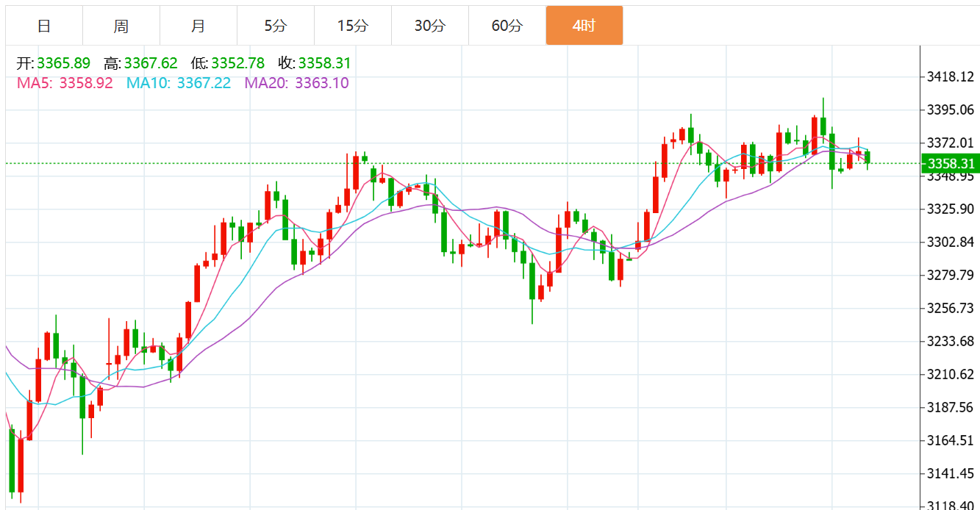
Task: Click the low price value 3352.78
Action: pyautogui.click(x=237, y=64)
